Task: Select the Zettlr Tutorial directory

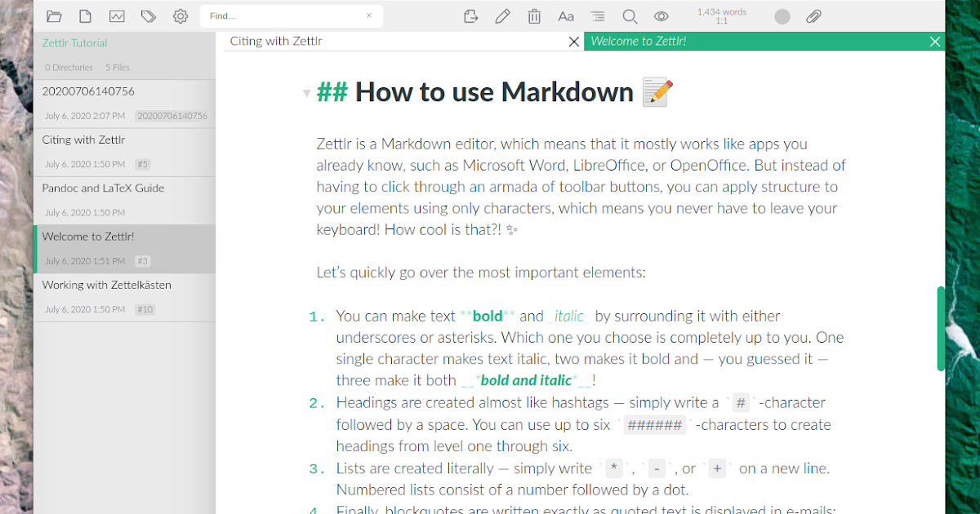Action: click(75, 43)
